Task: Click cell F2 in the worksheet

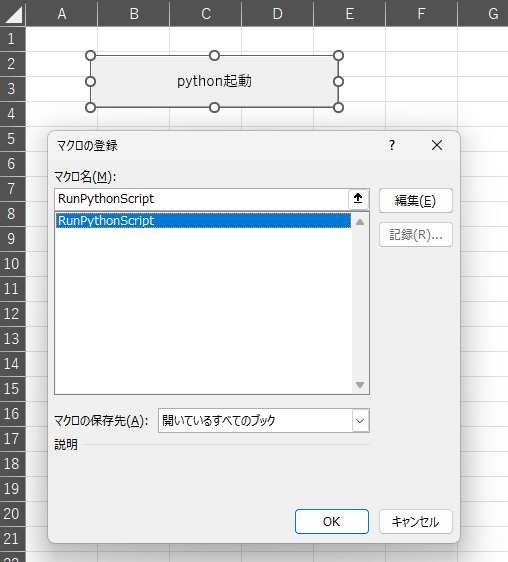Action: coord(422,64)
